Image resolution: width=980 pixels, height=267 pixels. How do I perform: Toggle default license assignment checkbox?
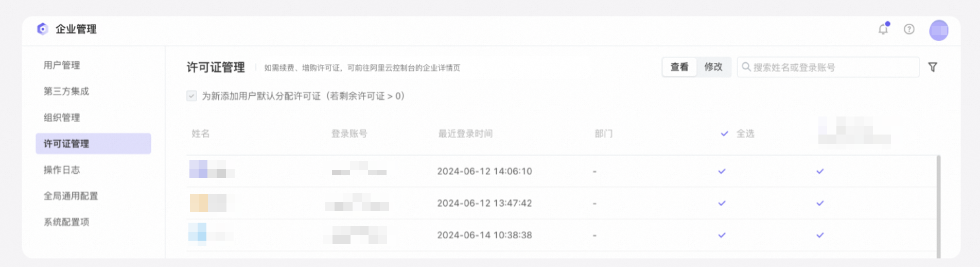pos(191,96)
